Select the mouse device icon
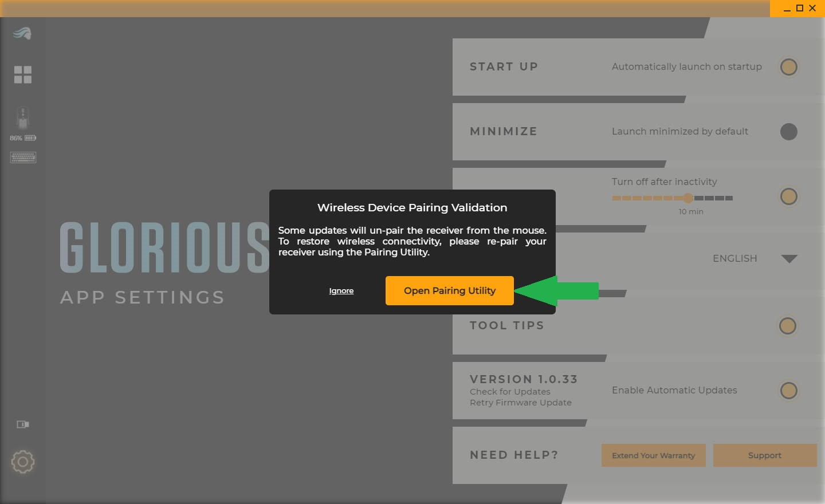 point(23,119)
